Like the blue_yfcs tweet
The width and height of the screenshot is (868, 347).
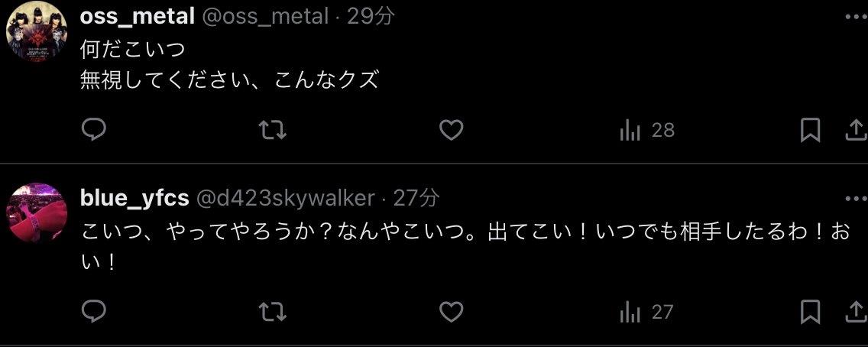(x=451, y=312)
